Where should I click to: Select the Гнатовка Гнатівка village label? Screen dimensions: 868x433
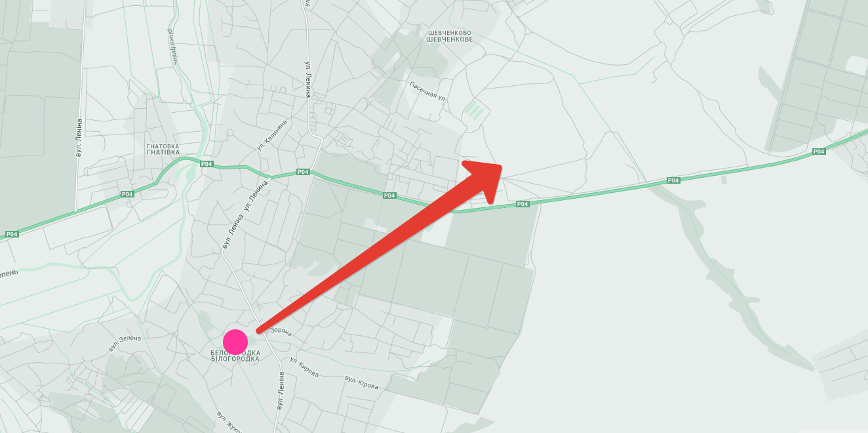(163, 149)
